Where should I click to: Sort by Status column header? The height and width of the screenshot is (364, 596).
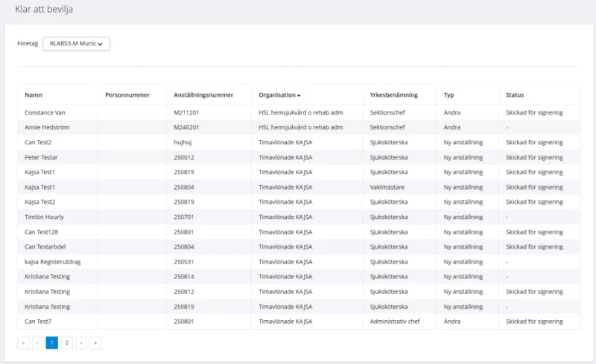point(515,95)
